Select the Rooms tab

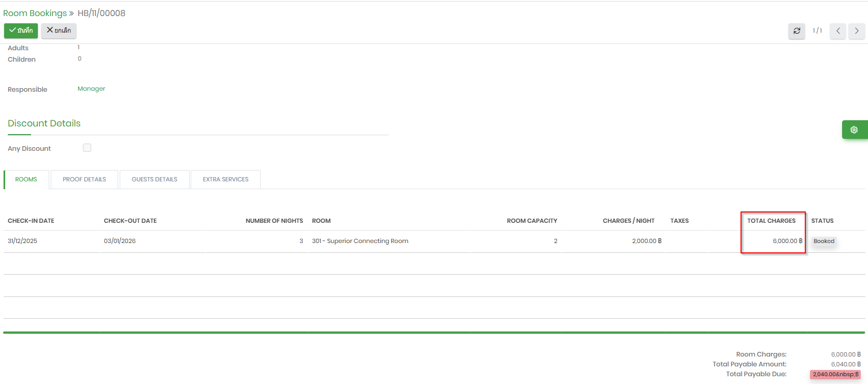click(x=26, y=179)
